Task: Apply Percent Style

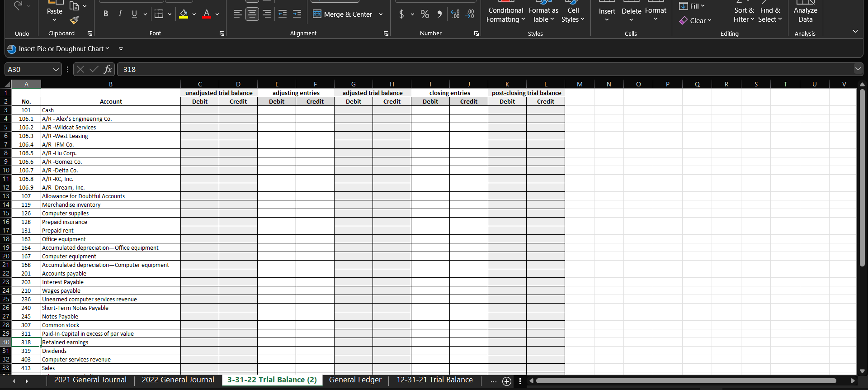Action: click(x=425, y=14)
